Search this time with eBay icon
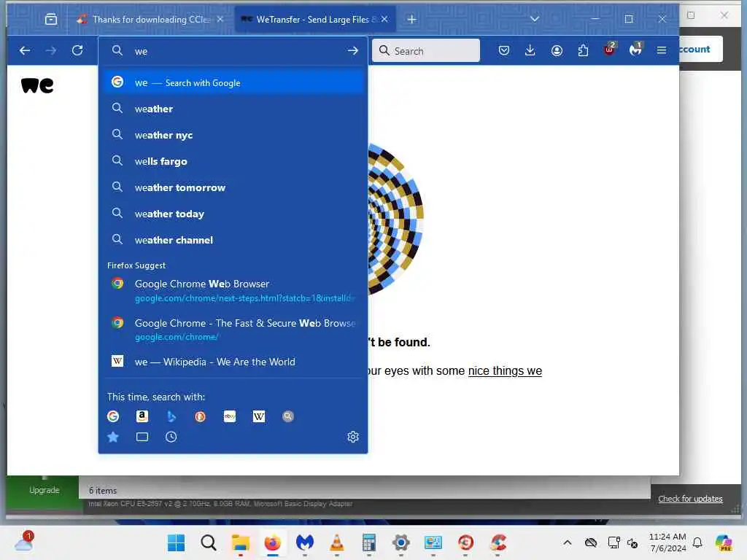 coord(230,416)
